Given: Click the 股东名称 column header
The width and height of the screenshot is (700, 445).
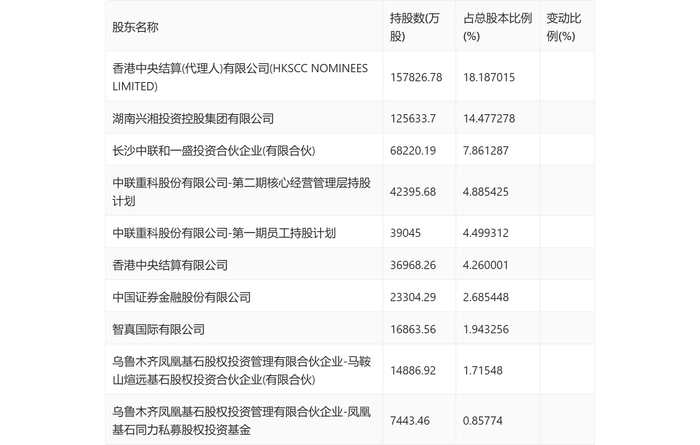Looking at the screenshot, I should (135, 27).
